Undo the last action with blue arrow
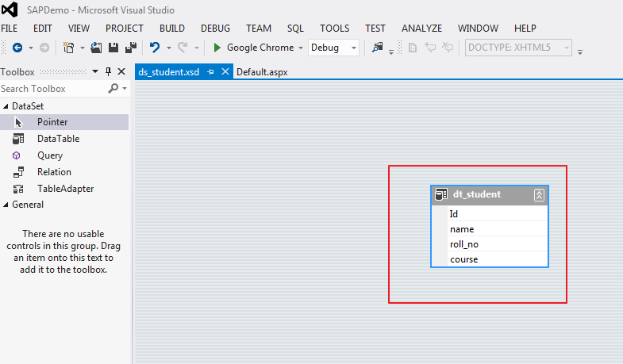Screen dimensions: 623x364 point(155,48)
